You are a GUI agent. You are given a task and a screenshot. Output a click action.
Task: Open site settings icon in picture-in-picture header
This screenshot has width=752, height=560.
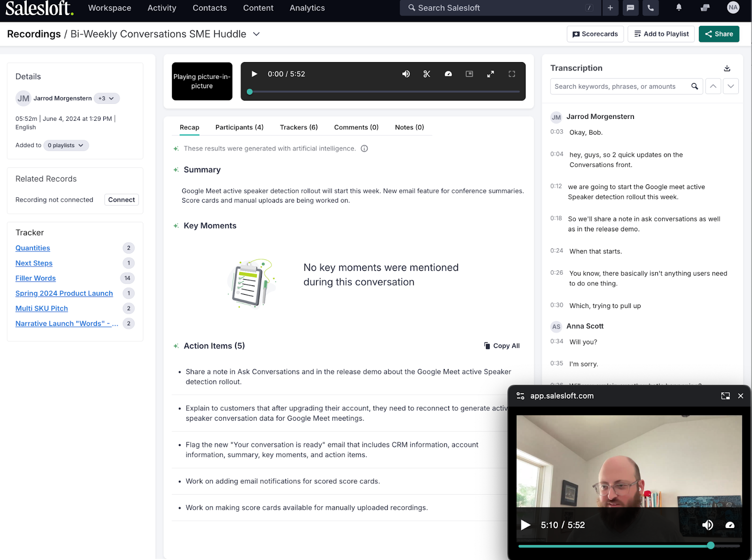(520, 396)
